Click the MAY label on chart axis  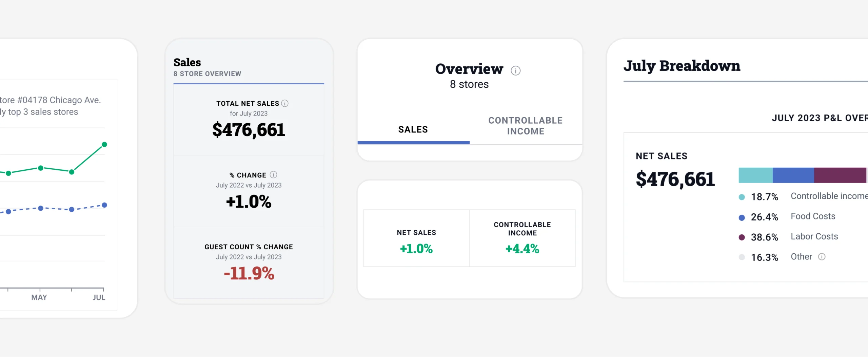click(39, 297)
